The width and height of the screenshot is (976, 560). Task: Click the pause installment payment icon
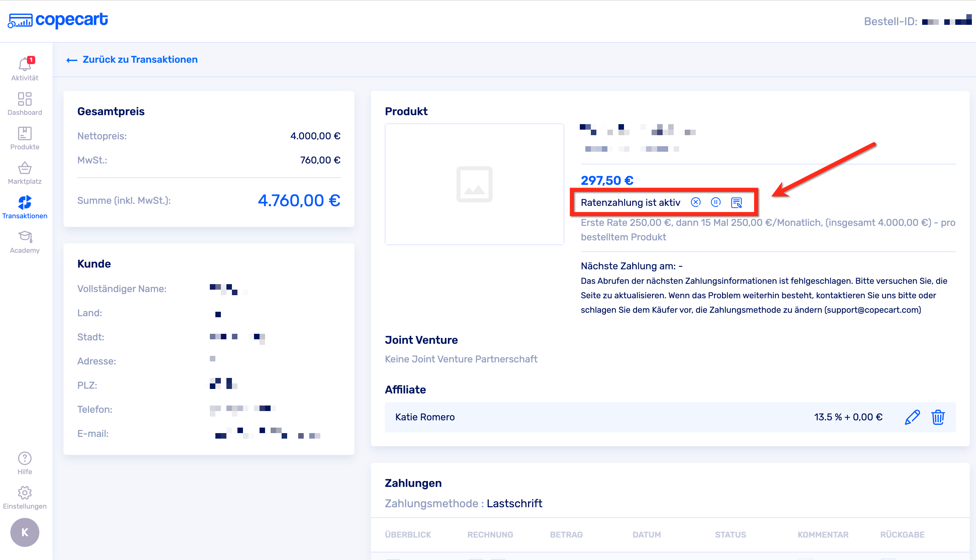pos(715,202)
